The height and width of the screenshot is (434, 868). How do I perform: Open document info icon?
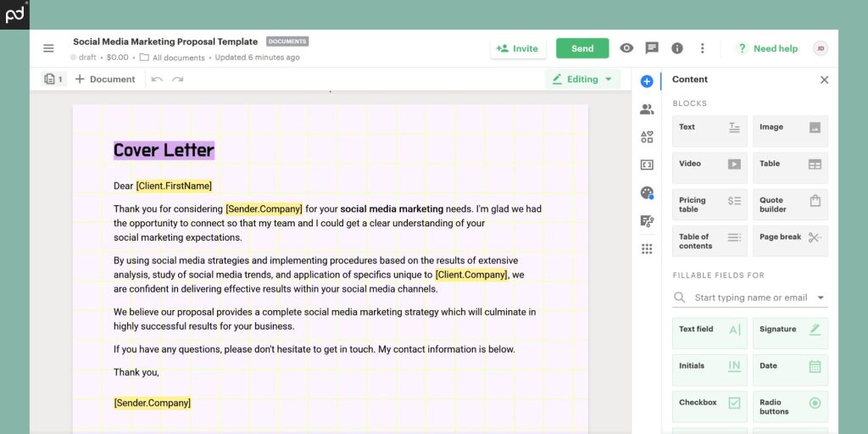click(x=677, y=48)
